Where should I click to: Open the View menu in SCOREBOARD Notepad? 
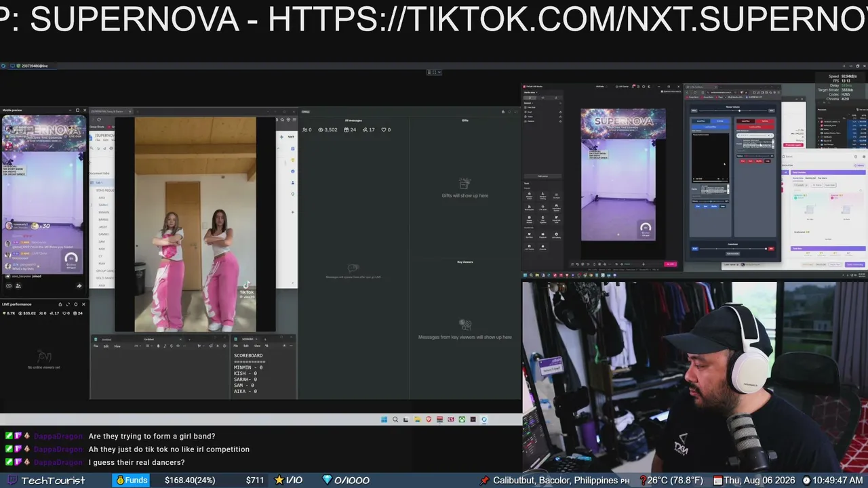(257, 346)
